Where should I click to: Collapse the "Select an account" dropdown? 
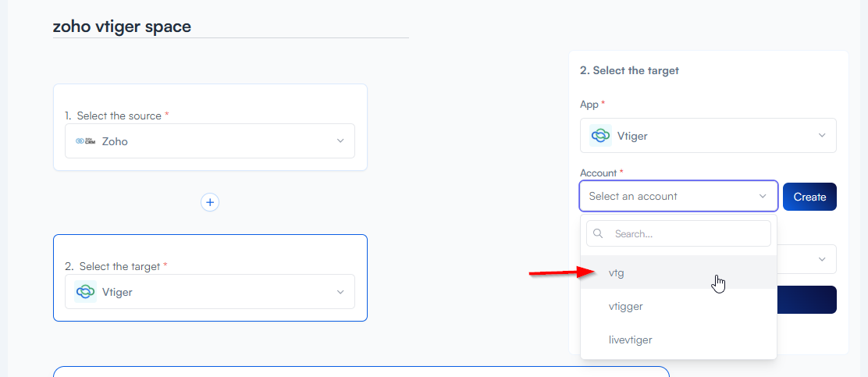point(763,197)
